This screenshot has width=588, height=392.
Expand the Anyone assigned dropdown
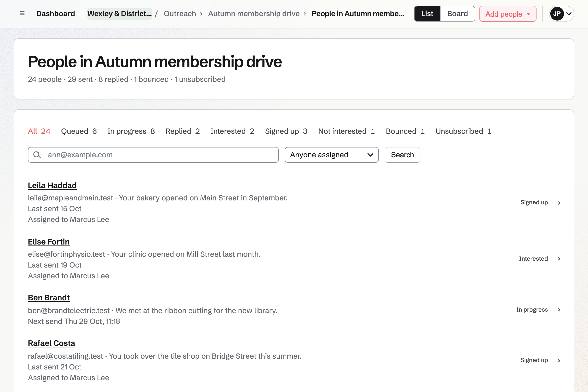tap(331, 155)
